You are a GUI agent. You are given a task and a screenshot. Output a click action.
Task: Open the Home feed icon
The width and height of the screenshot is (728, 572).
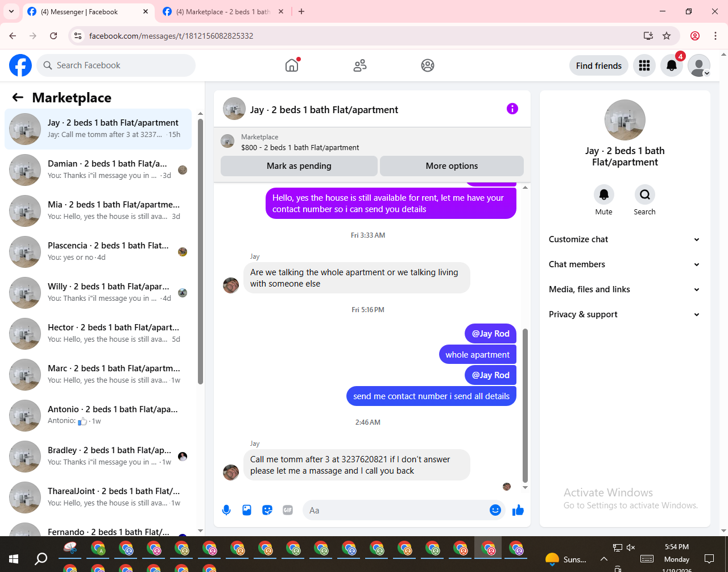pyautogui.click(x=292, y=65)
